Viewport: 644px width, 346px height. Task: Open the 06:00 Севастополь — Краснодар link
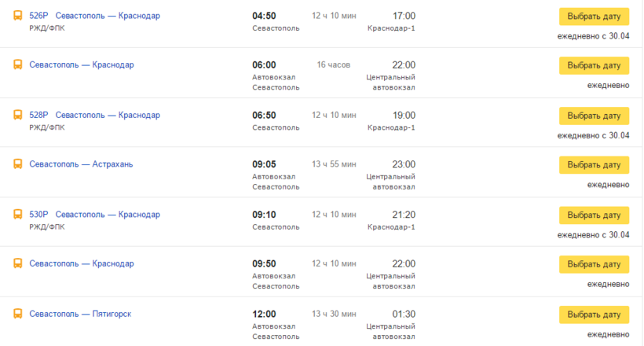coord(81,64)
